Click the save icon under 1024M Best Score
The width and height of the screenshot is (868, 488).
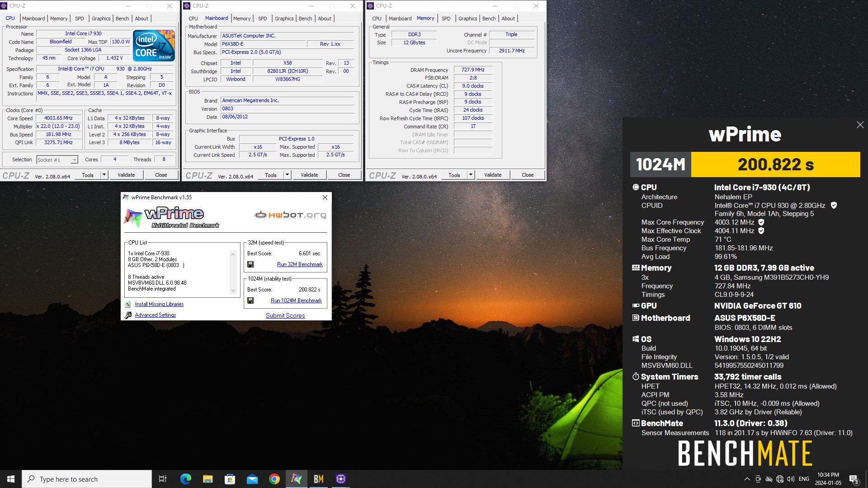(250, 300)
